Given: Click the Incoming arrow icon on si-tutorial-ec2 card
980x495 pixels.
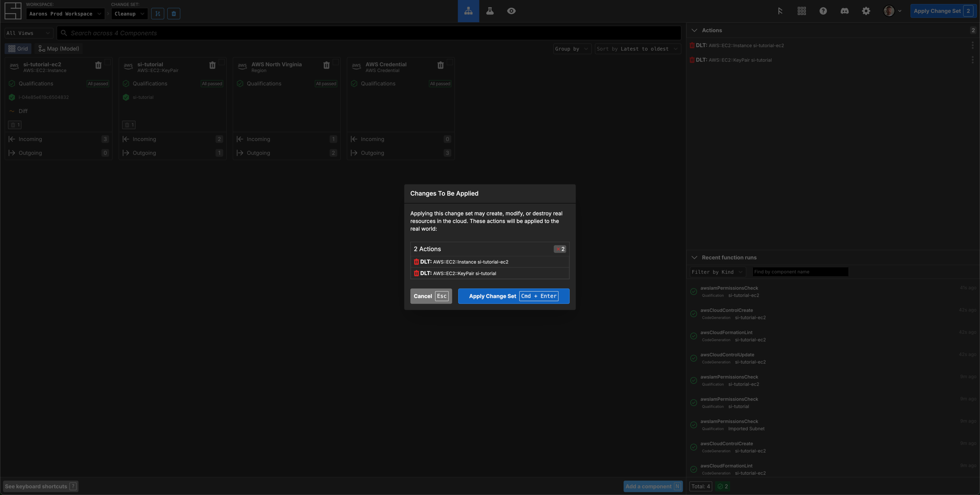Looking at the screenshot, I should [x=12, y=139].
